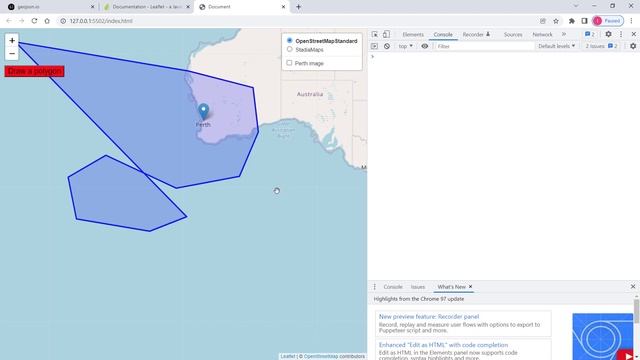
Task: Select StadiaMaps base layer
Action: pos(289,49)
